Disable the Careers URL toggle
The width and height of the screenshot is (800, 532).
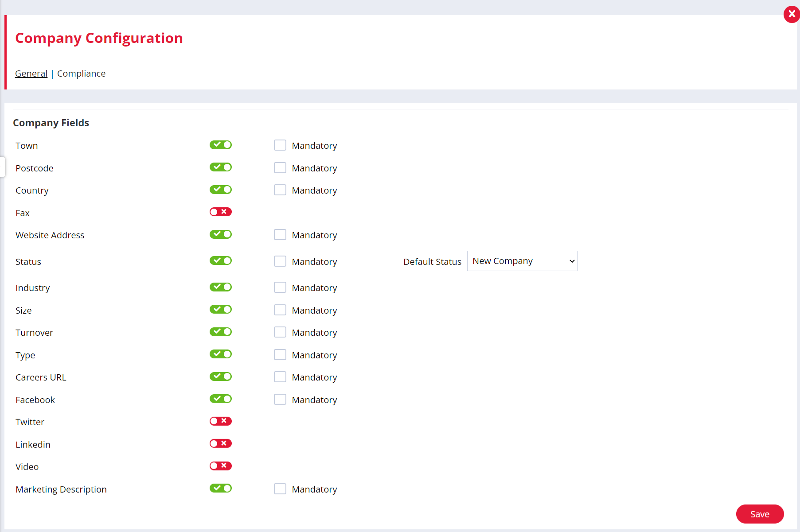click(221, 377)
